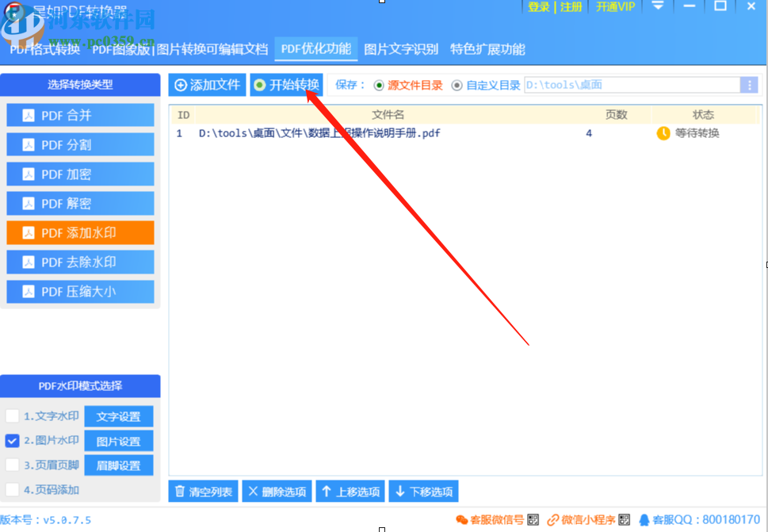
Task: Open the PDF压缩大小 (compress) tool
Action: pyautogui.click(x=79, y=291)
